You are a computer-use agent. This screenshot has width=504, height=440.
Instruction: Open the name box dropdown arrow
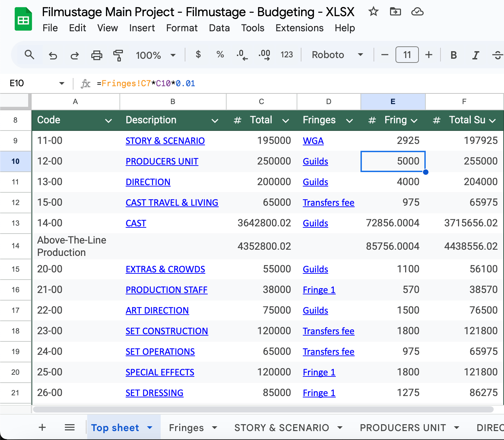pos(62,83)
